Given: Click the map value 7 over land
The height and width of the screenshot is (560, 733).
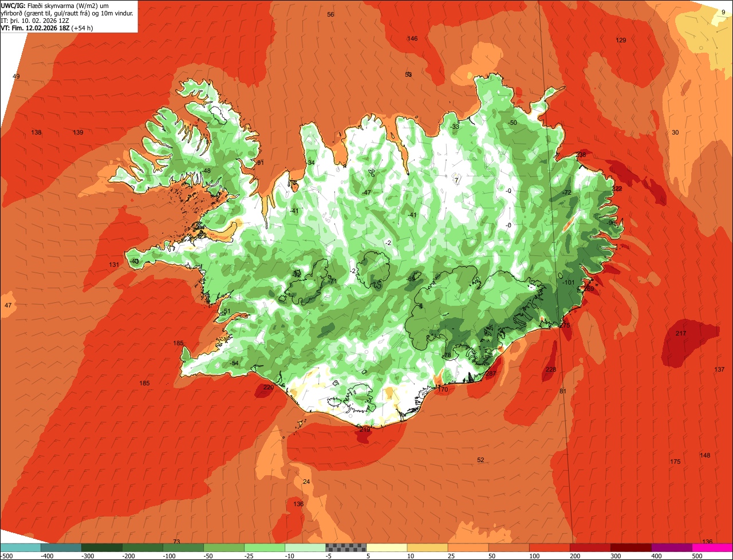Looking at the screenshot, I should click(x=456, y=181).
